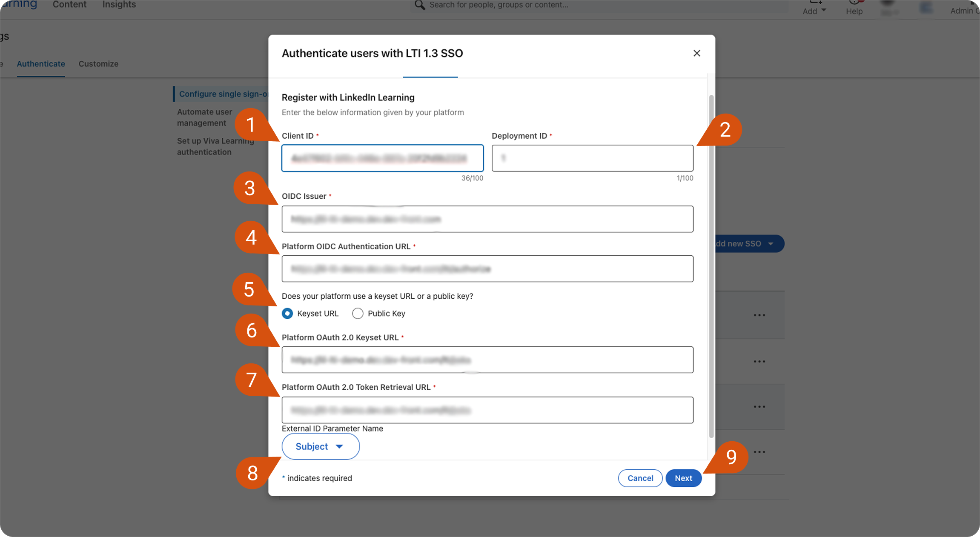Click the Platform OAuth 2.0 Keyset URL field

pyautogui.click(x=487, y=360)
